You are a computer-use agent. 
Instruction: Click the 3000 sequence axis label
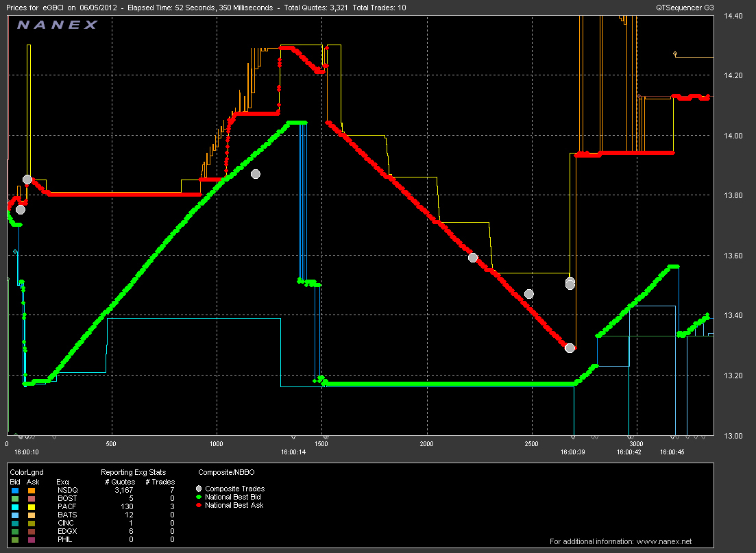[x=636, y=444]
